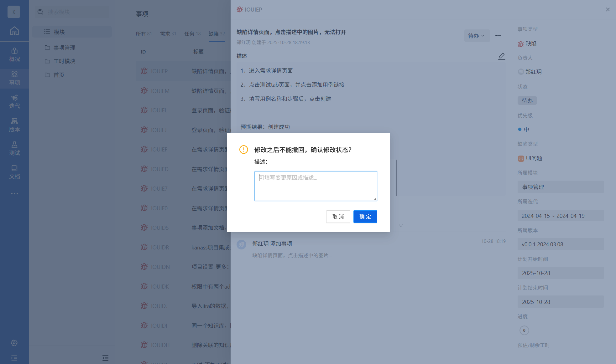Expand the chevron below the dialog
The width and height of the screenshot is (616, 364).
(x=401, y=226)
